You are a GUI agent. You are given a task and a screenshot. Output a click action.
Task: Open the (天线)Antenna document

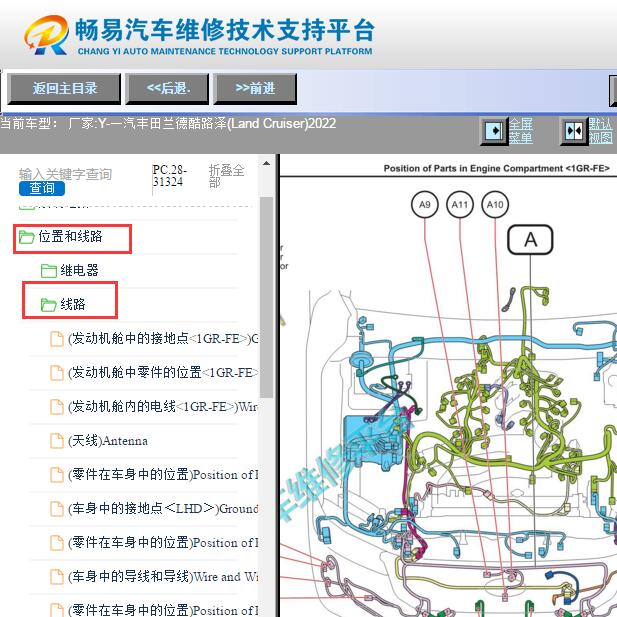tap(108, 441)
